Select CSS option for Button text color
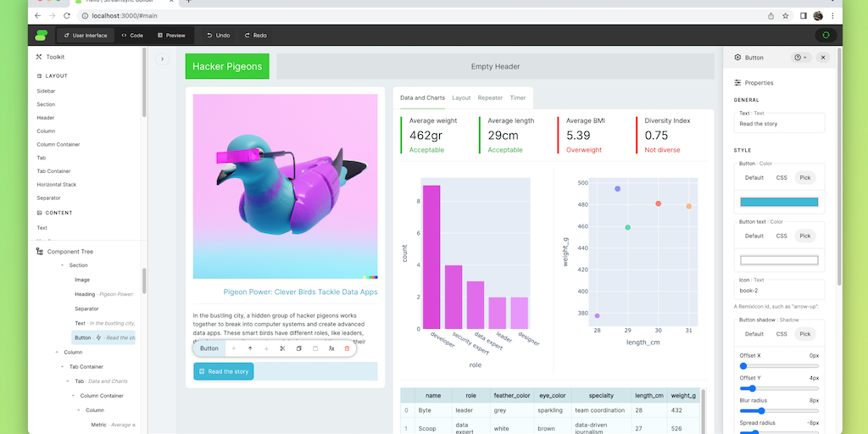 coord(782,236)
